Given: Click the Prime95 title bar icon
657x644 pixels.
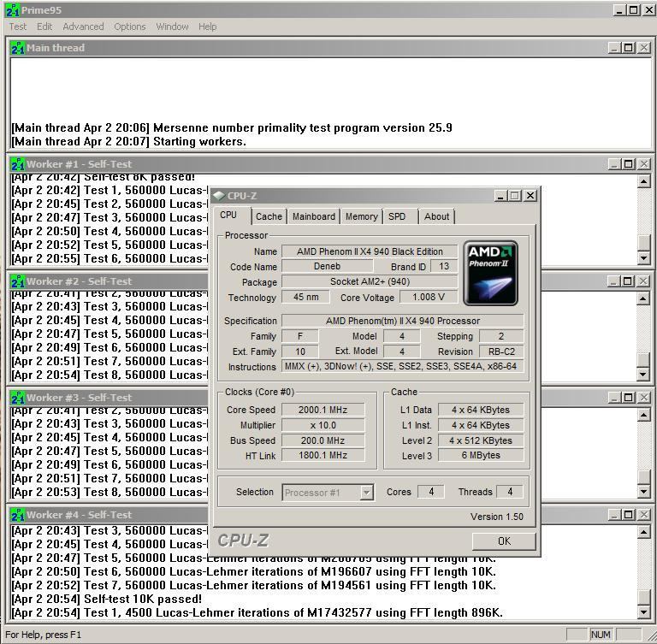Looking at the screenshot, I should tap(13, 10).
